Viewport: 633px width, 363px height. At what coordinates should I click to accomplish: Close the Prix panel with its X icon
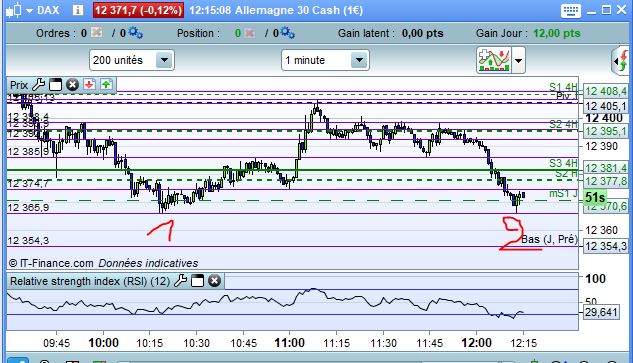click(x=72, y=85)
